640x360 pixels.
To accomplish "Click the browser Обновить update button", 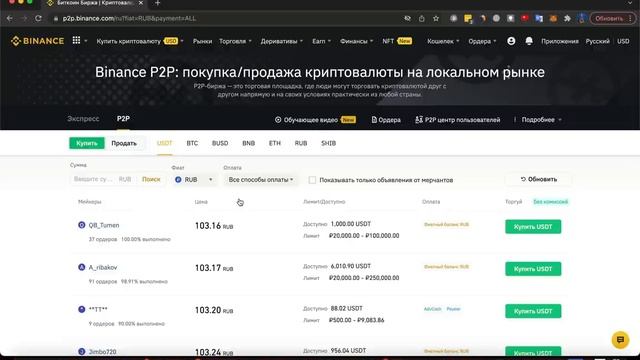I will (612, 18).
